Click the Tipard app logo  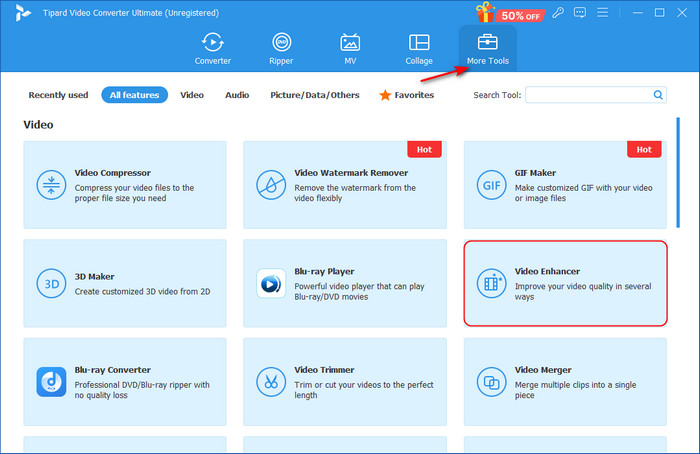(22, 13)
